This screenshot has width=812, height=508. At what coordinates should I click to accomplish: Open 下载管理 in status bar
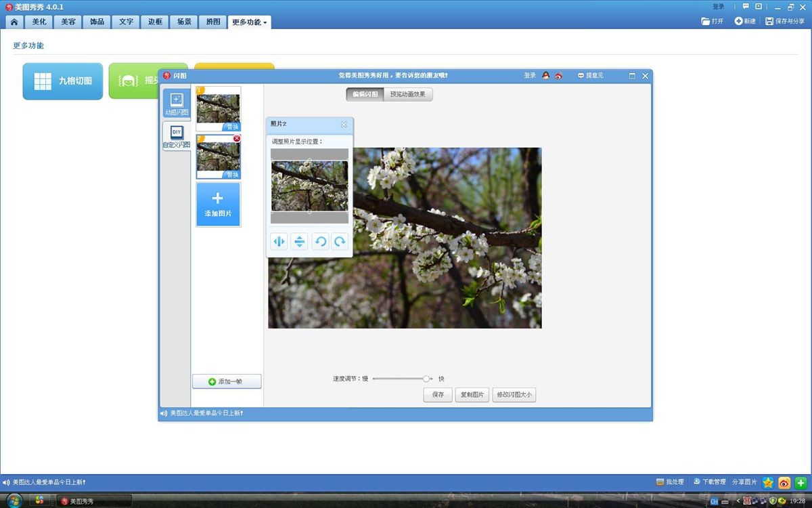tap(710, 482)
